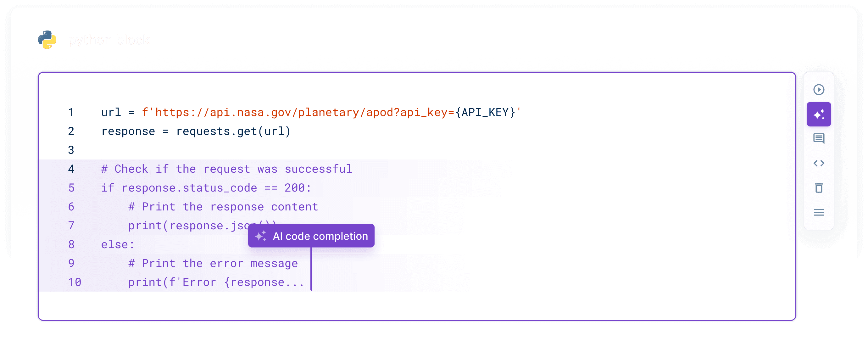This screenshot has height=352, width=868.
Task: Click the Python logo icon
Action: click(47, 40)
